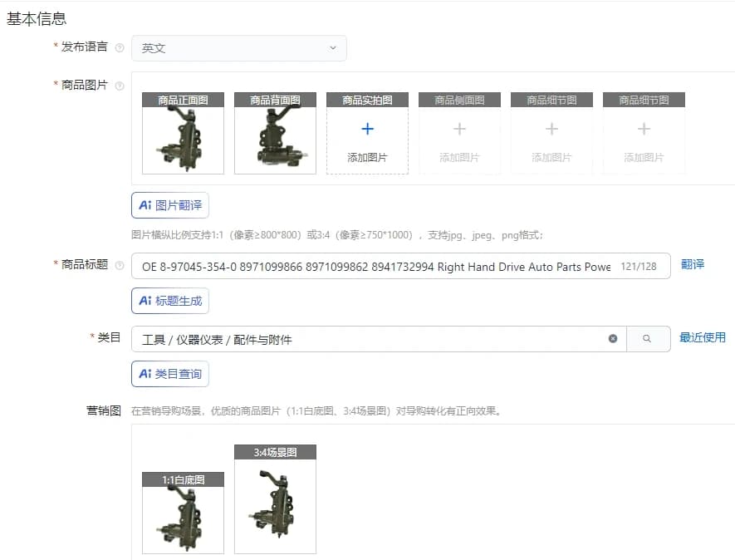Open help icon beside 商品图片 label
This screenshot has height=560, width=735.
pos(120,86)
